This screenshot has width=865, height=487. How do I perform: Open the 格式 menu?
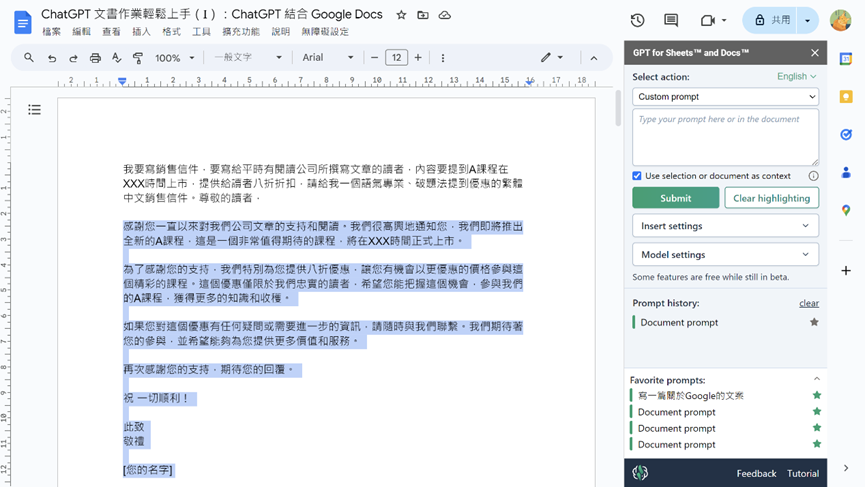(x=171, y=32)
